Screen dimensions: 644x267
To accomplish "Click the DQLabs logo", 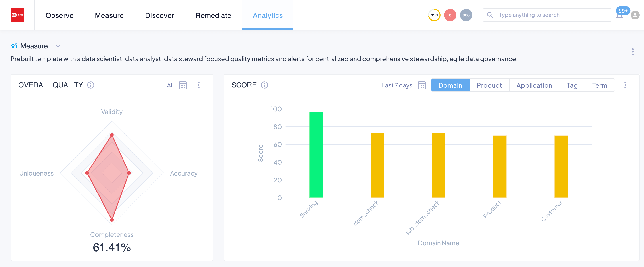I will tap(17, 15).
